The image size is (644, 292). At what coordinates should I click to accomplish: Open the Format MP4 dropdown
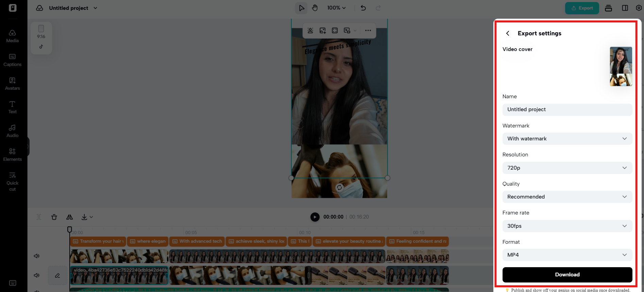coord(567,255)
